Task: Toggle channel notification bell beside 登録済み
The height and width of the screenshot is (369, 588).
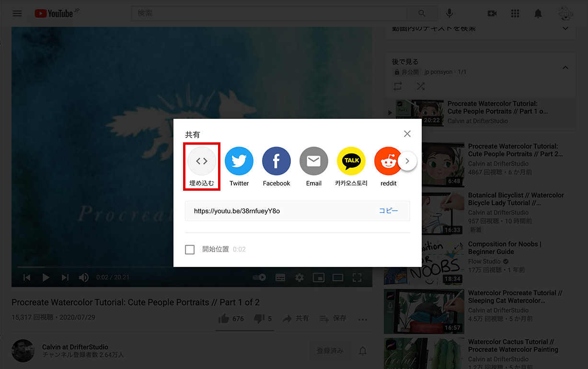Action: coord(363,351)
